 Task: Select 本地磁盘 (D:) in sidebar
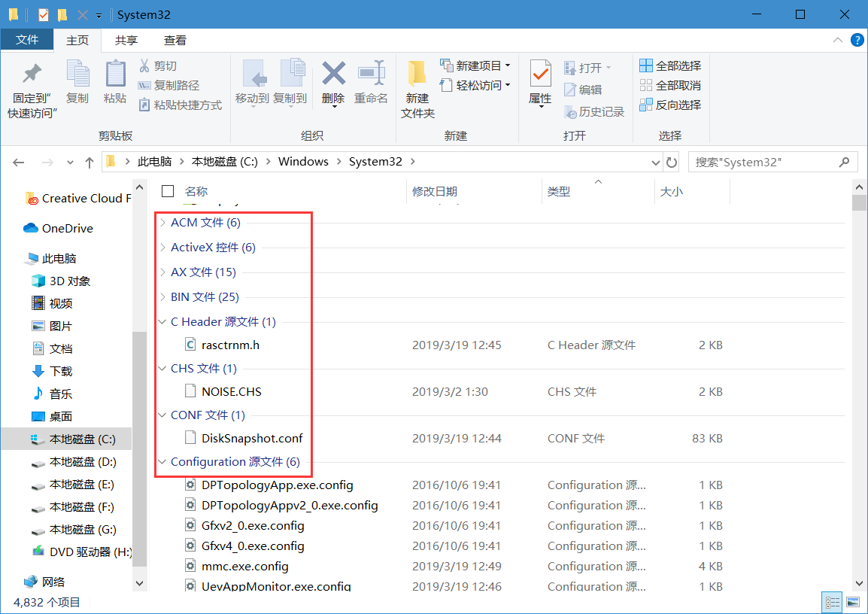pyautogui.click(x=73, y=462)
